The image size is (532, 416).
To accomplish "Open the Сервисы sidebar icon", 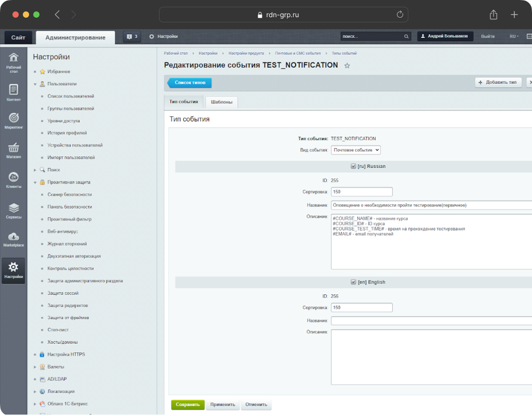I will point(14,210).
